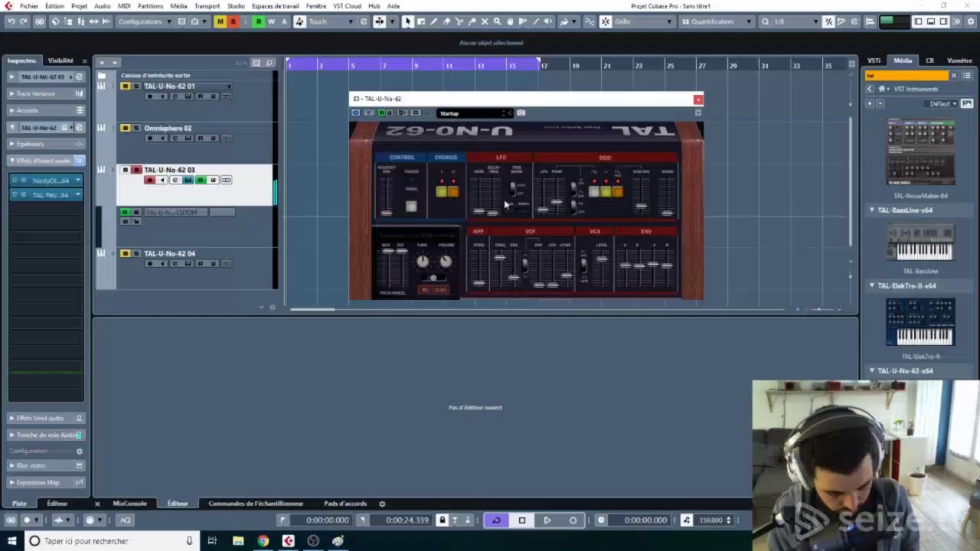Toggle the Cycle loop button in transport
This screenshot has height=551, width=980.
[x=495, y=520]
